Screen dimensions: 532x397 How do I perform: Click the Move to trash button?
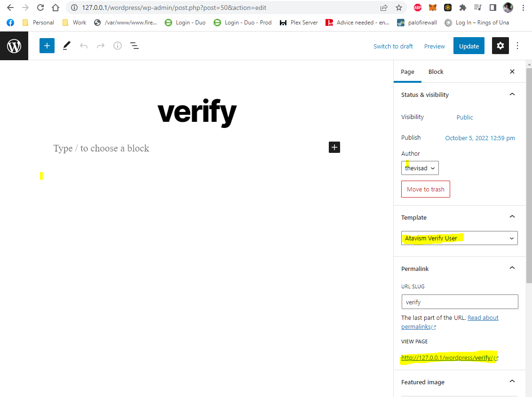click(425, 189)
